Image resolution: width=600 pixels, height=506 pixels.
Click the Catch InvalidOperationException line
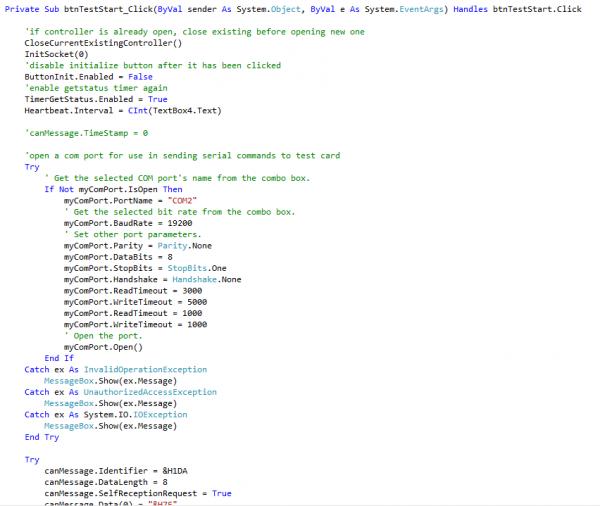point(116,369)
